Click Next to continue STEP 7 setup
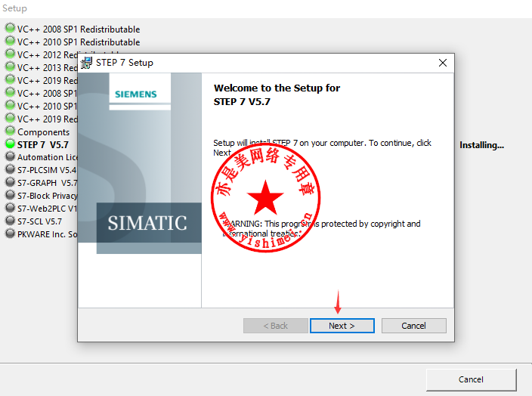This screenshot has width=532, height=396. click(342, 326)
